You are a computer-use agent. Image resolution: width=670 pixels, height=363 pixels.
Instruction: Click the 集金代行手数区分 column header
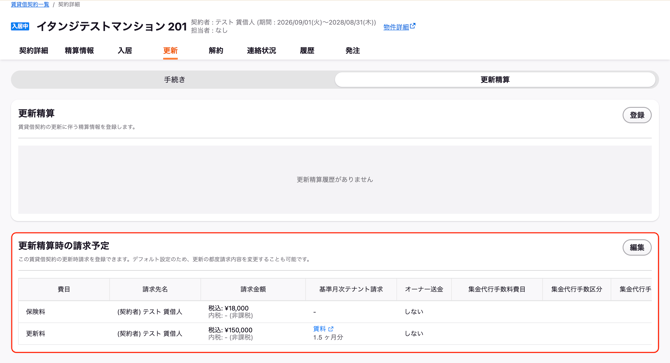(576, 289)
